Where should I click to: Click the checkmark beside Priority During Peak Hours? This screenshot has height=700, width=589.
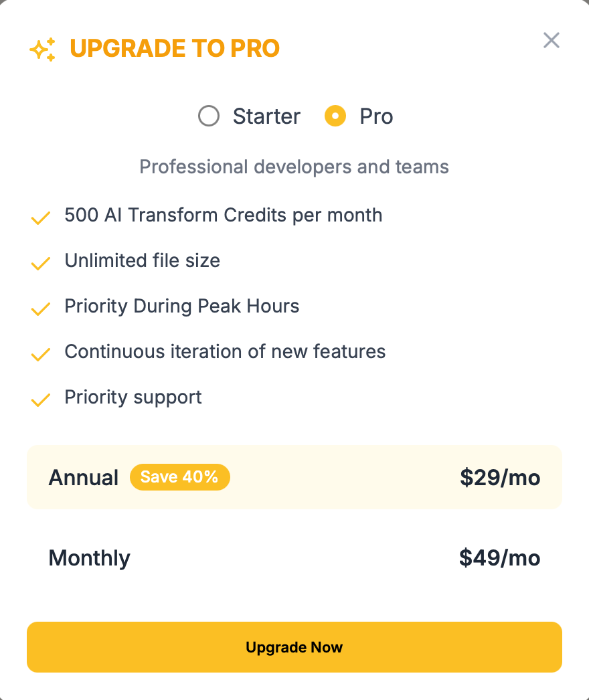pos(41,309)
